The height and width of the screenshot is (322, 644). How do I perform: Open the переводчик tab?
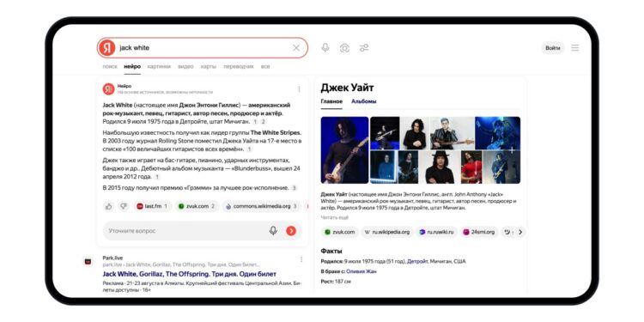tap(239, 66)
